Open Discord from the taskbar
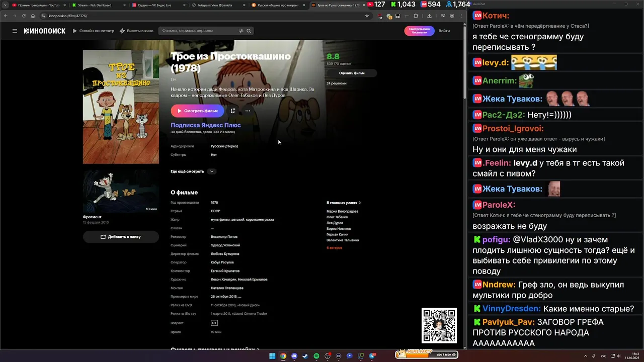Image resolution: width=644 pixels, height=362 pixels. coord(294,356)
